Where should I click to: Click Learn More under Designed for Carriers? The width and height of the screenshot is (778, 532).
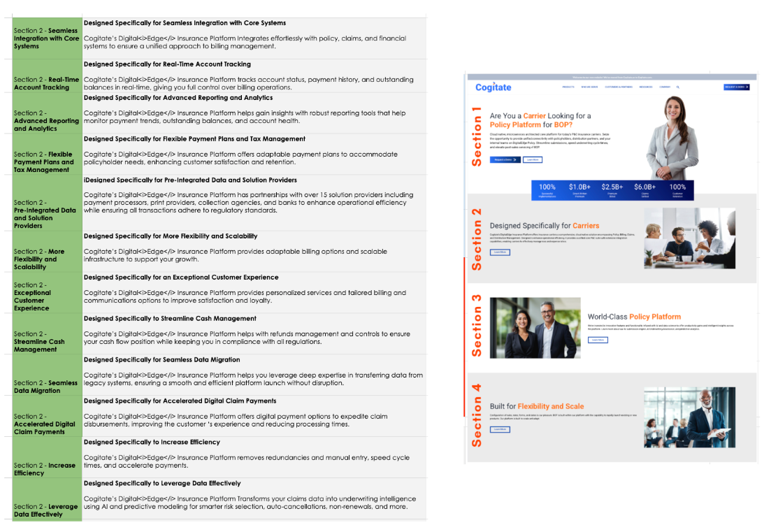coord(500,252)
